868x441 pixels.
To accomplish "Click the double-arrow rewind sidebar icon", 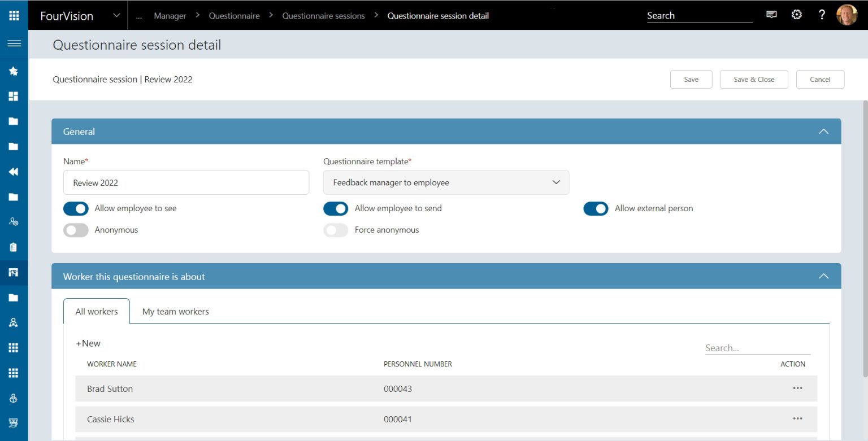I will (14, 172).
